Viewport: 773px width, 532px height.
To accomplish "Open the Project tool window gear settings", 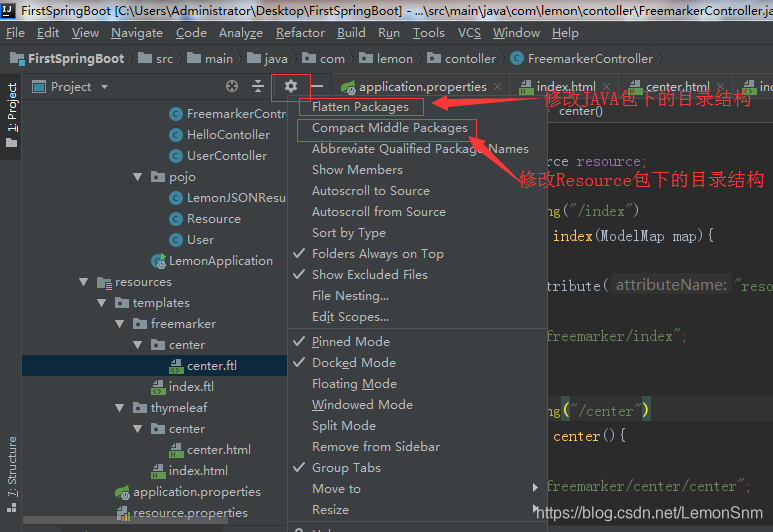I will click(x=291, y=86).
